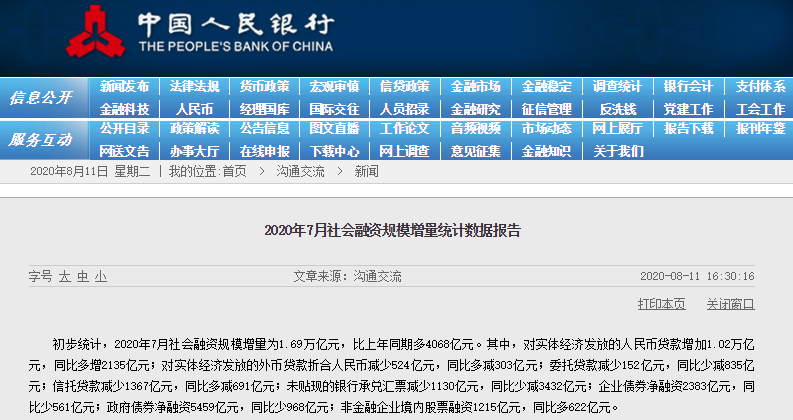Visit 关于我们 page
Screen dimensions: 793x420
click(x=618, y=151)
